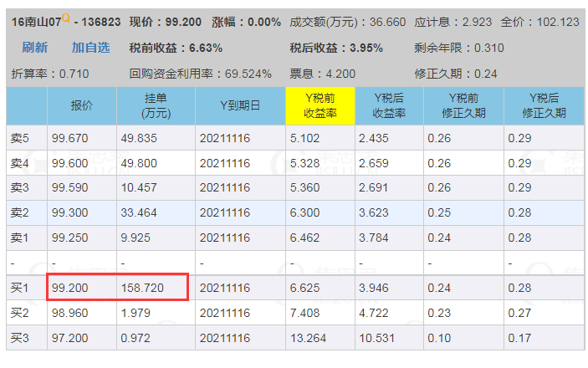Screen dimensions: 588x368
Task: Click the 全价：102.123 header value
Action: (539, 22)
